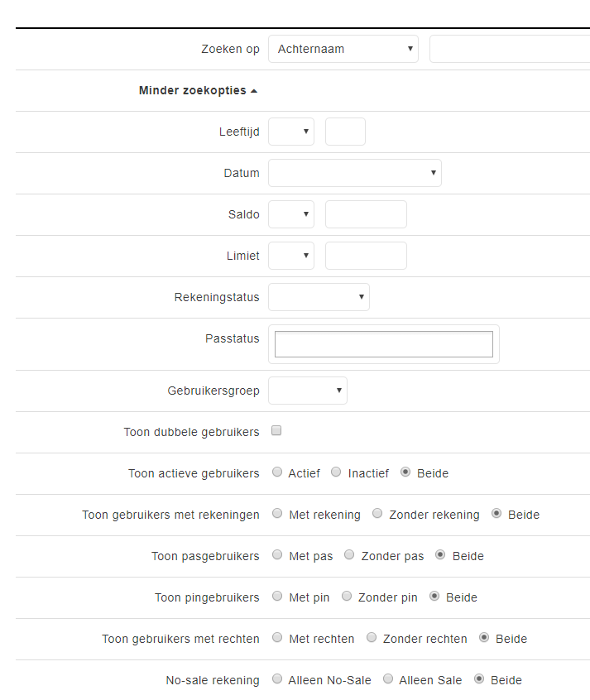This screenshot has height=700, width=590.
Task: Collapse the Minder zoekopties section
Action: (198, 90)
